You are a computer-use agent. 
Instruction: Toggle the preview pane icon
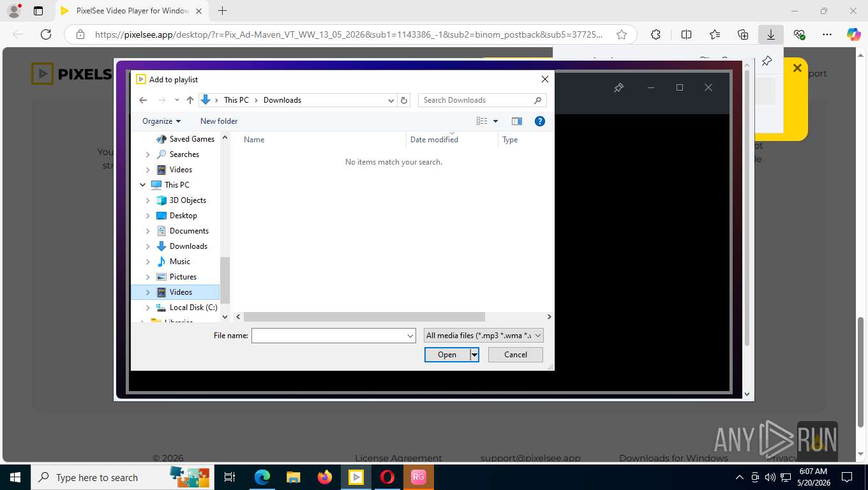[x=517, y=121]
